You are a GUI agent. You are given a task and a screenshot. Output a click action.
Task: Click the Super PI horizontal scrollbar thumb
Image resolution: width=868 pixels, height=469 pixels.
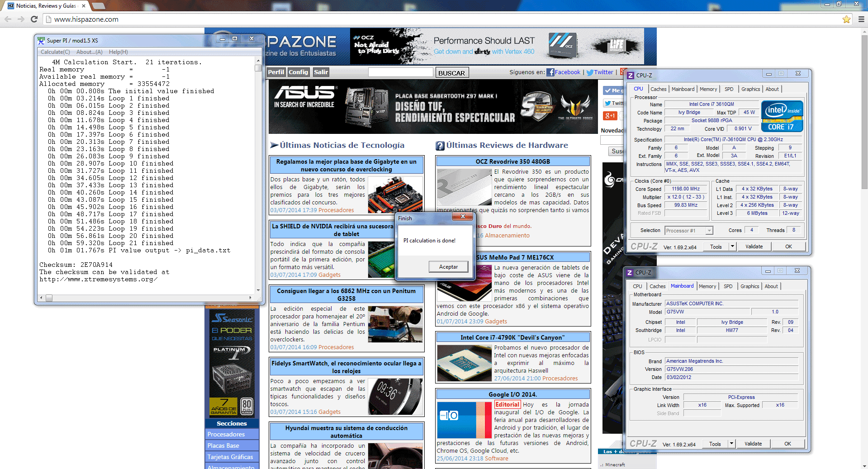[x=49, y=298]
